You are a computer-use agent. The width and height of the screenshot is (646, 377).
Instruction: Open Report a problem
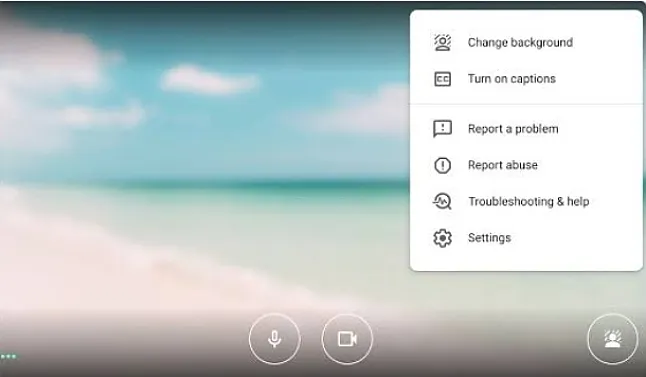pos(526,129)
